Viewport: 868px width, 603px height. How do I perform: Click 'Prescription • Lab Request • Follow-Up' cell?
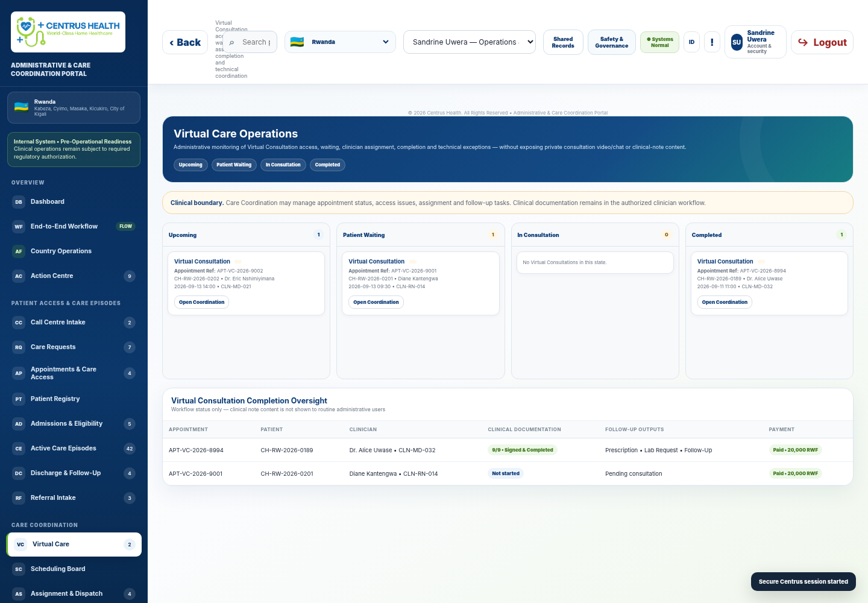[x=659, y=450]
